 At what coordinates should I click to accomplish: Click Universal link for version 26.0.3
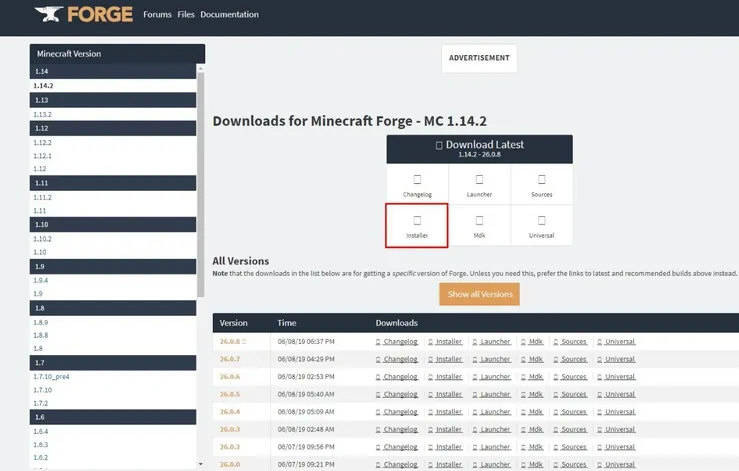click(x=620, y=430)
